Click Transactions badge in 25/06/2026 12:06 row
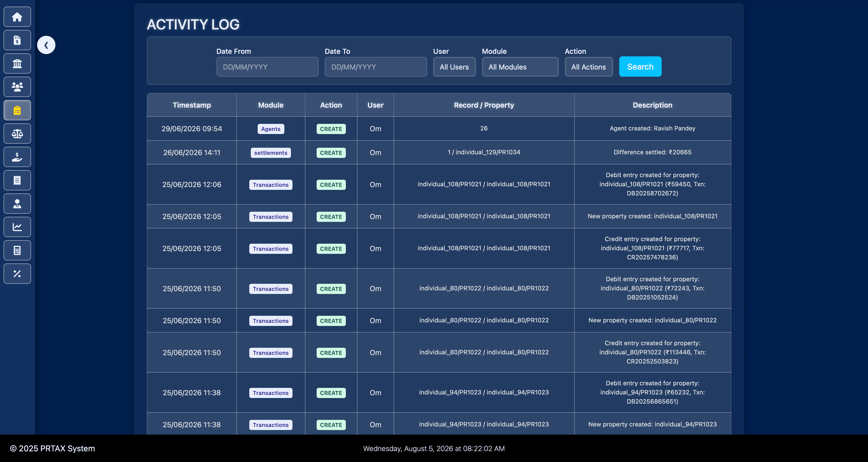The image size is (868, 462). pos(271,185)
